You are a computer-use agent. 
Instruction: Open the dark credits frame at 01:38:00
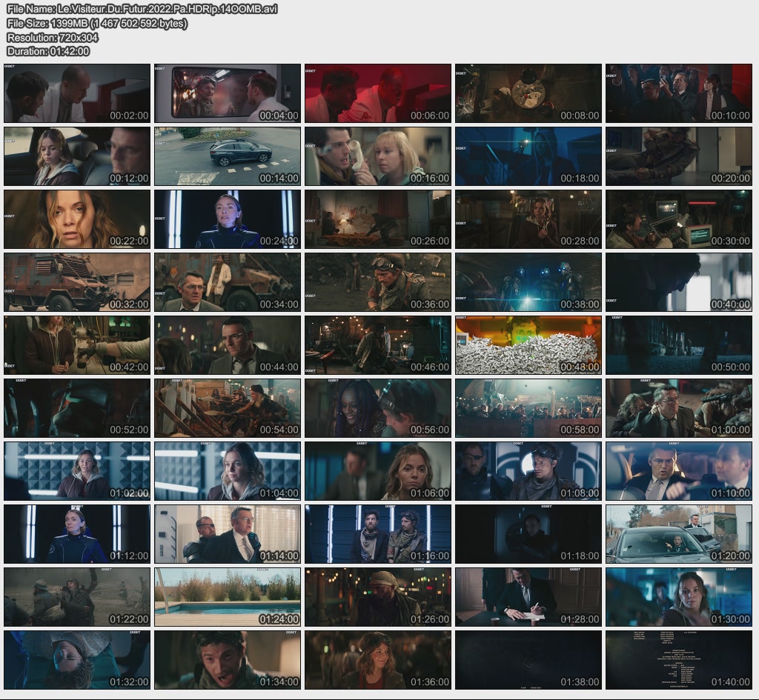click(x=528, y=660)
